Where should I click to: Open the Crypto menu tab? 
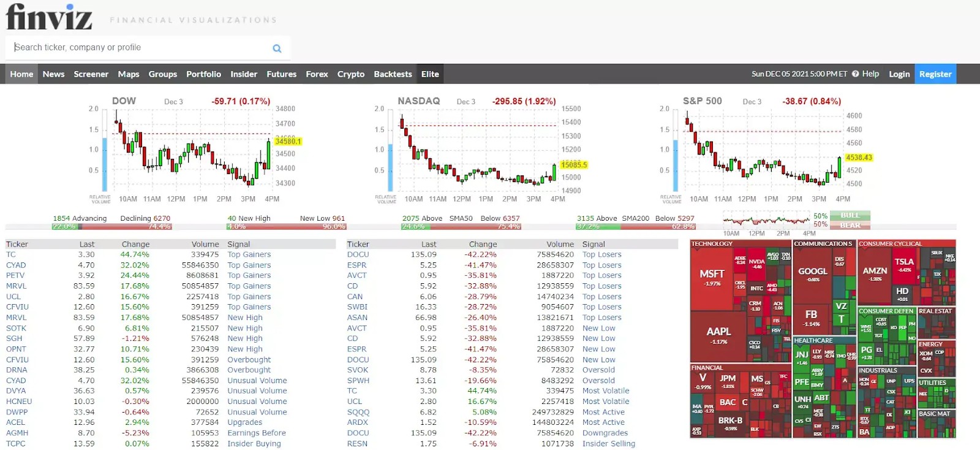[350, 74]
